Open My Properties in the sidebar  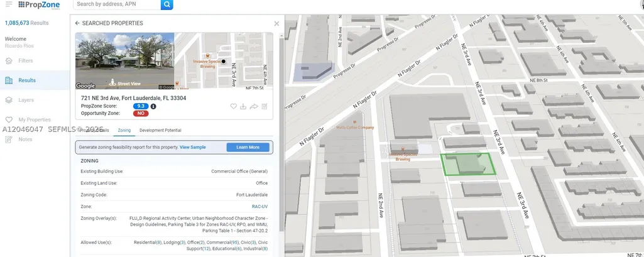tap(35, 120)
